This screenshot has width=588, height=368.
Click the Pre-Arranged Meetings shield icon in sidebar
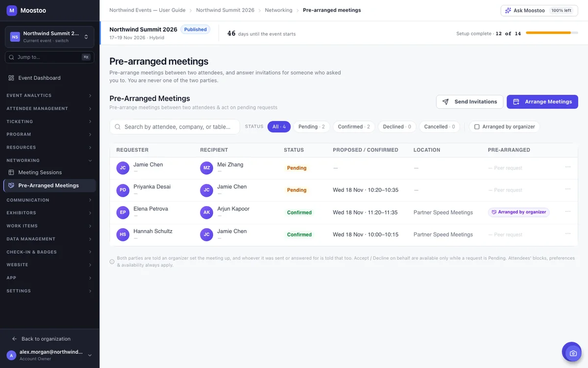tap(11, 185)
